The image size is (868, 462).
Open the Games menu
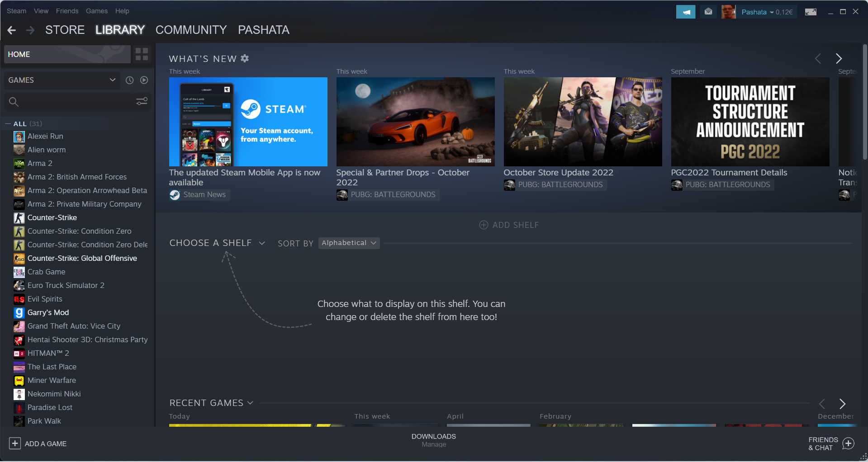point(97,11)
